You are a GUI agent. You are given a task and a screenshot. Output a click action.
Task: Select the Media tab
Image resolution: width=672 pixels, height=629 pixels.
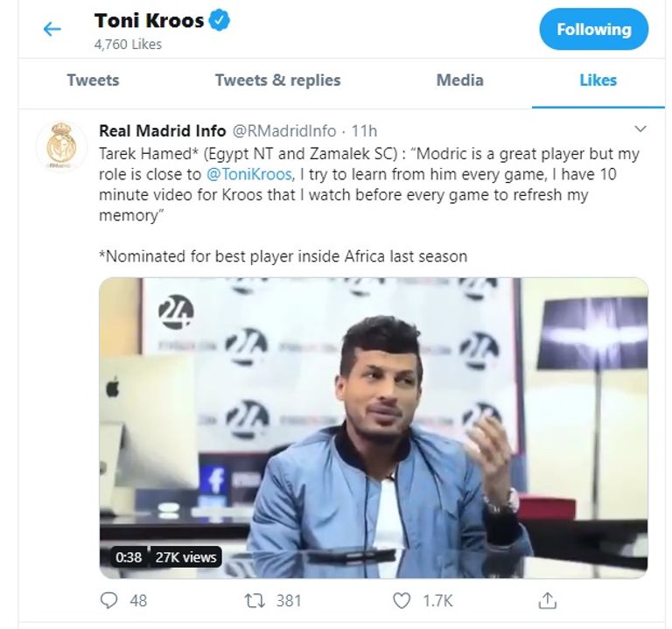459,80
